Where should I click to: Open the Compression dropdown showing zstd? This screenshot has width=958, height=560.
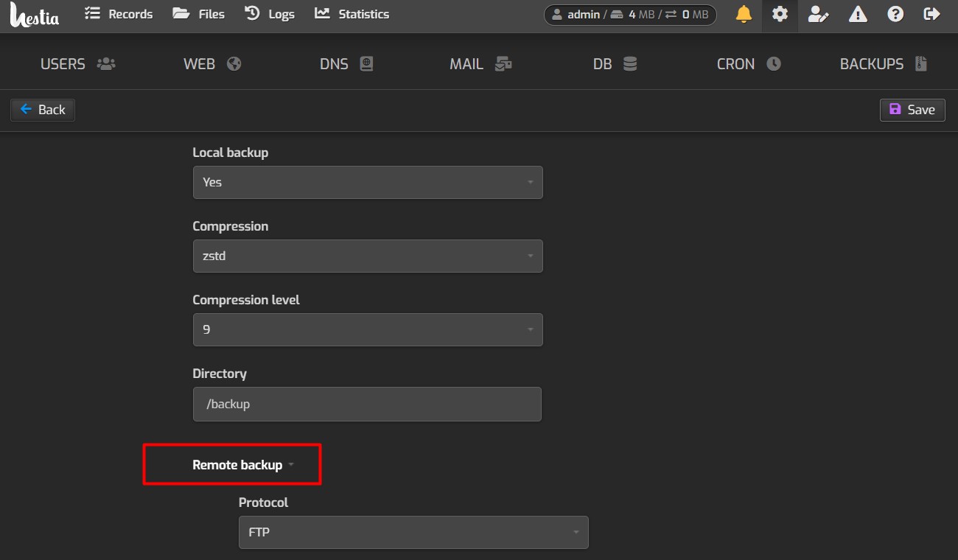point(368,256)
